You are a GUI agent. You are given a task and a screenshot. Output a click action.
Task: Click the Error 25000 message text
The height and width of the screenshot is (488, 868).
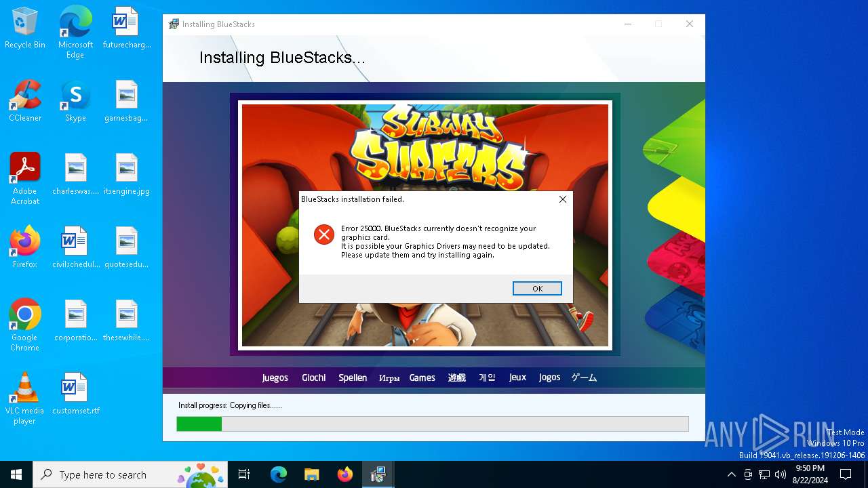click(x=446, y=242)
